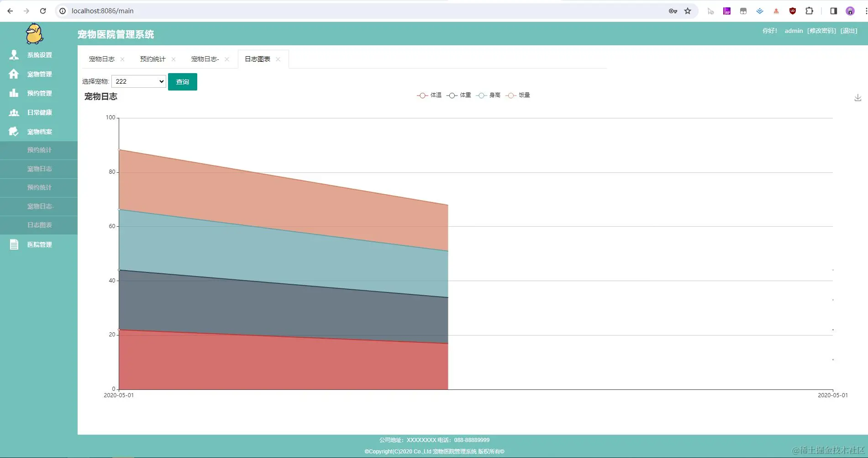Close the 宠物日志 tab without dash
868x458 pixels.
(x=122, y=59)
